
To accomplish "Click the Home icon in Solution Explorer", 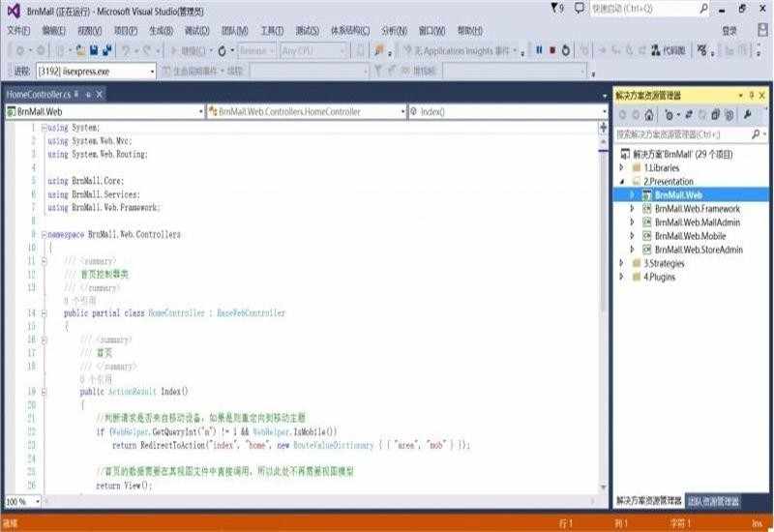I will (x=649, y=115).
